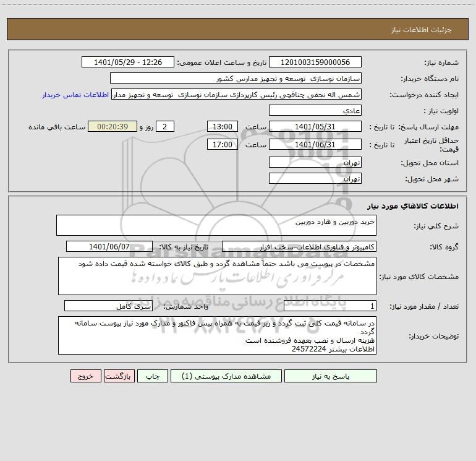The image size is (476, 461).
Task: Click the ایجاد کننده درخواست label
Action: [424, 95]
